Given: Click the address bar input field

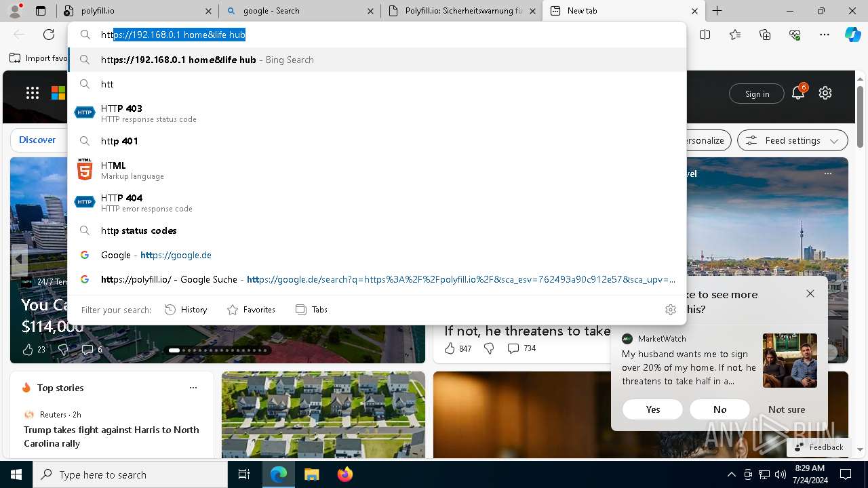Looking at the screenshot, I should point(377,35).
